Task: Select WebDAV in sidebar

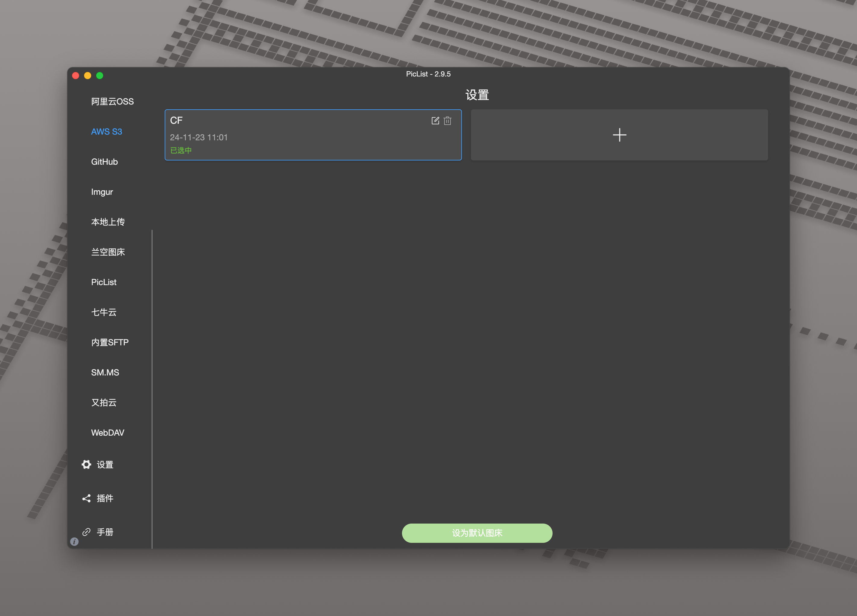Action: pos(108,433)
